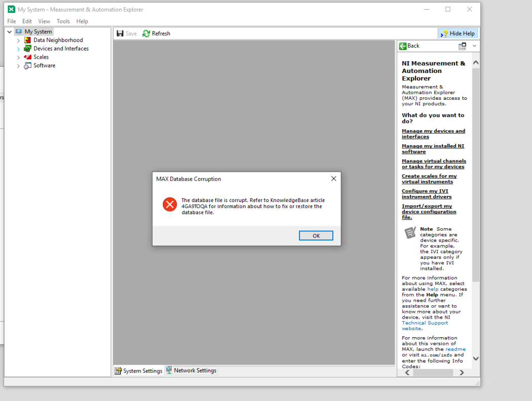This screenshot has width=532, height=401.
Task: Expand the Data Neighborhood node
Action: point(19,41)
